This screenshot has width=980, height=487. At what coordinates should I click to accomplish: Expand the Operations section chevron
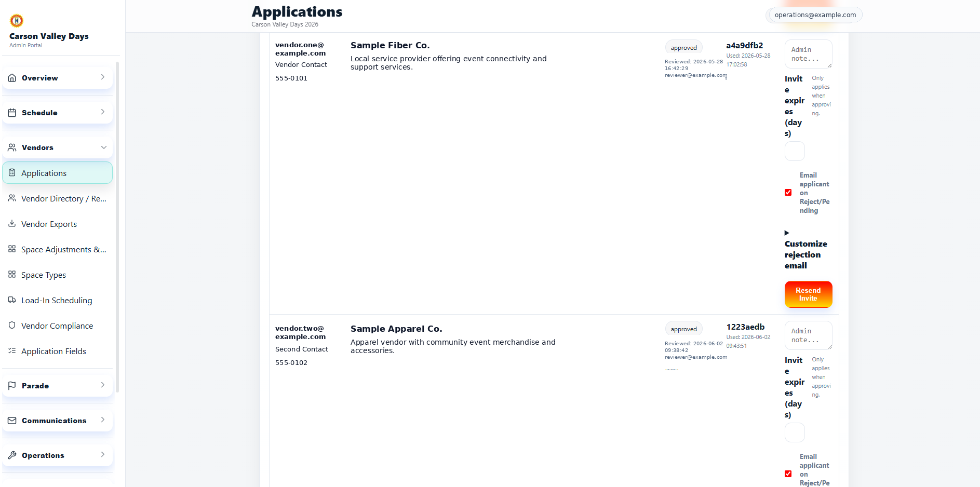[x=103, y=454]
